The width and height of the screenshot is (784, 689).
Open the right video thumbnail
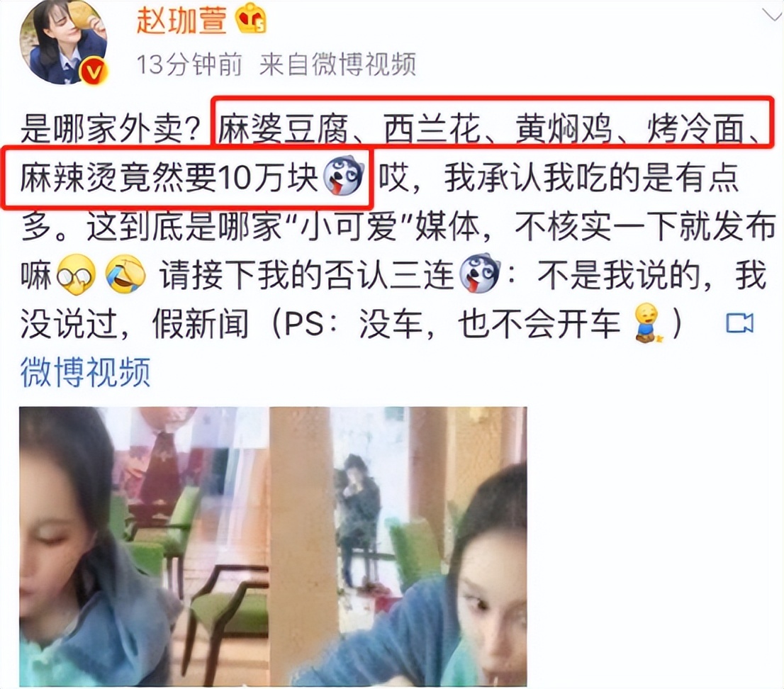click(398, 547)
